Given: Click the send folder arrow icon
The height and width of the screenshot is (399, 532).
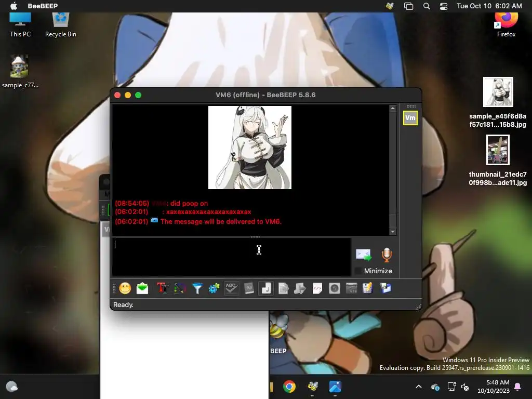Looking at the screenshot, I should click(300, 288).
